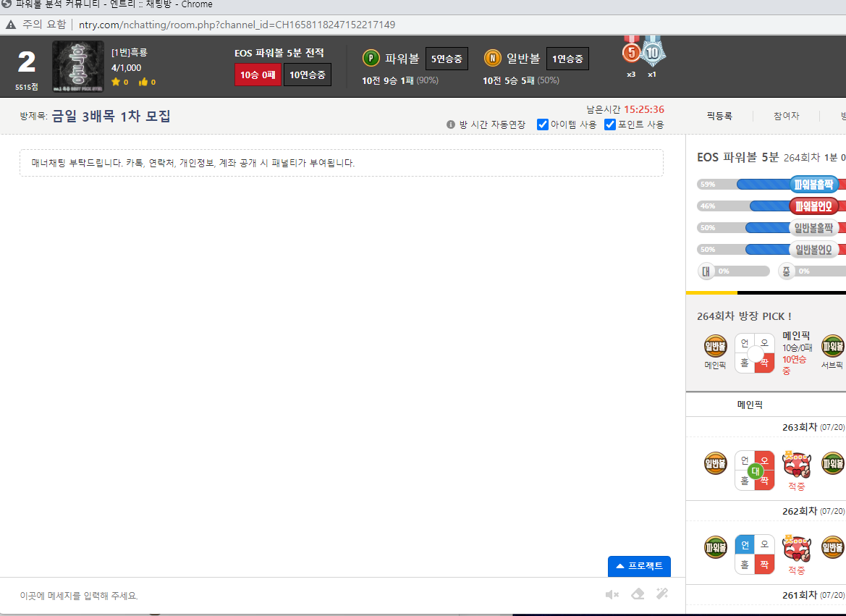The height and width of the screenshot is (616, 846).
Task: Click the bronze medal icon numbered 5
Action: [631, 53]
